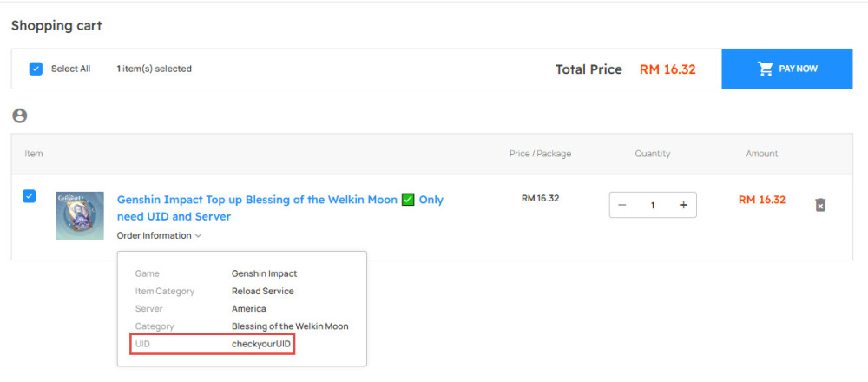868x382 pixels.
Task: Click the 'Game' label in order details
Action: (x=148, y=273)
